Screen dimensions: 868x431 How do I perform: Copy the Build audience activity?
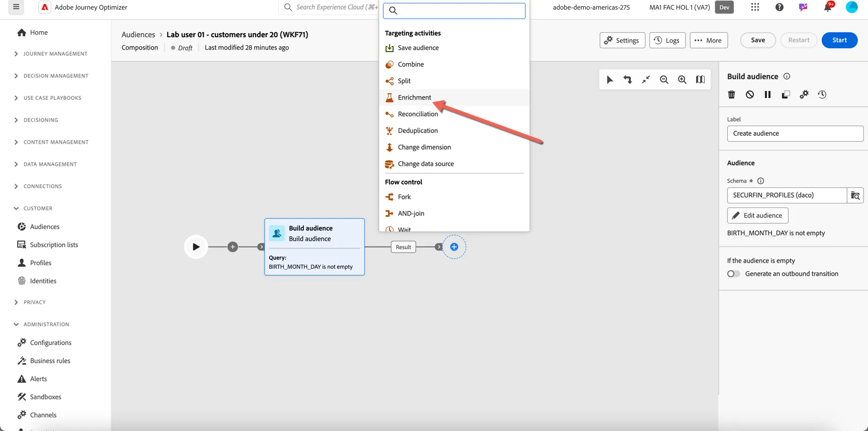click(786, 94)
